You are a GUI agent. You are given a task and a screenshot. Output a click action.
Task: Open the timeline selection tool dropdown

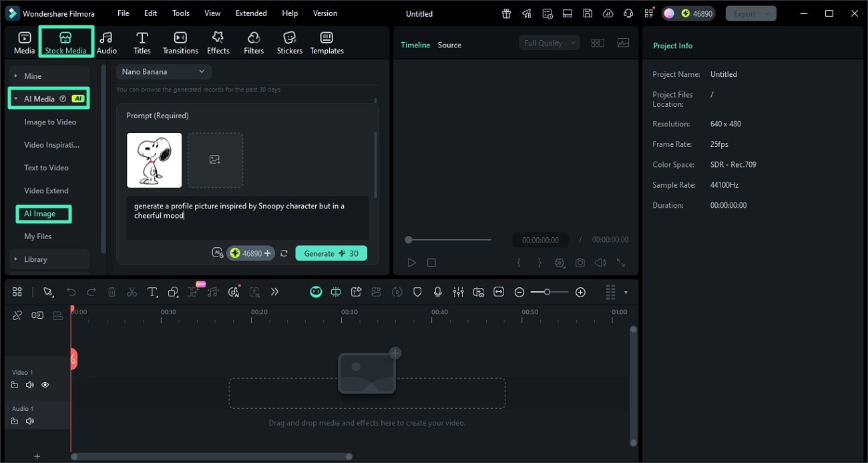coord(48,292)
